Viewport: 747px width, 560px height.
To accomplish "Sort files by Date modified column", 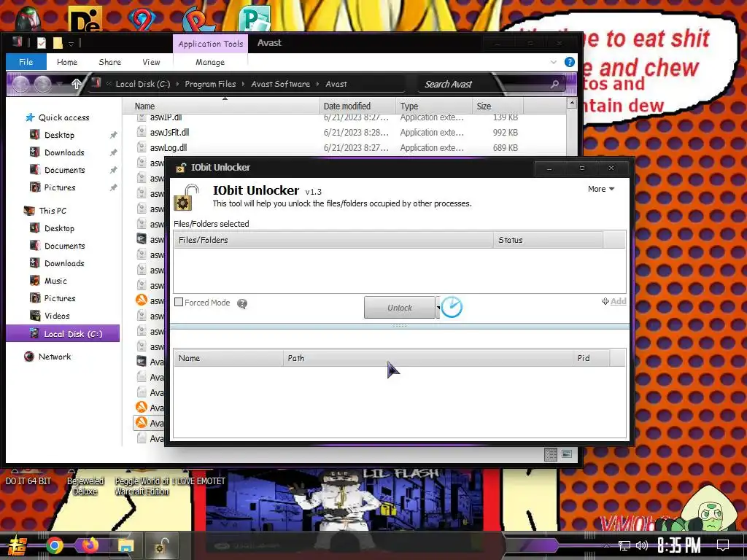I will tap(357, 106).
